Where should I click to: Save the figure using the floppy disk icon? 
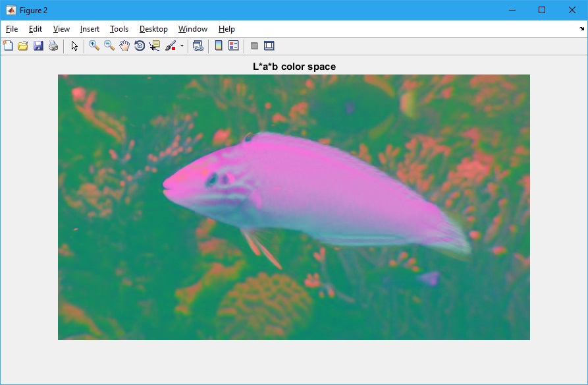tap(38, 45)
